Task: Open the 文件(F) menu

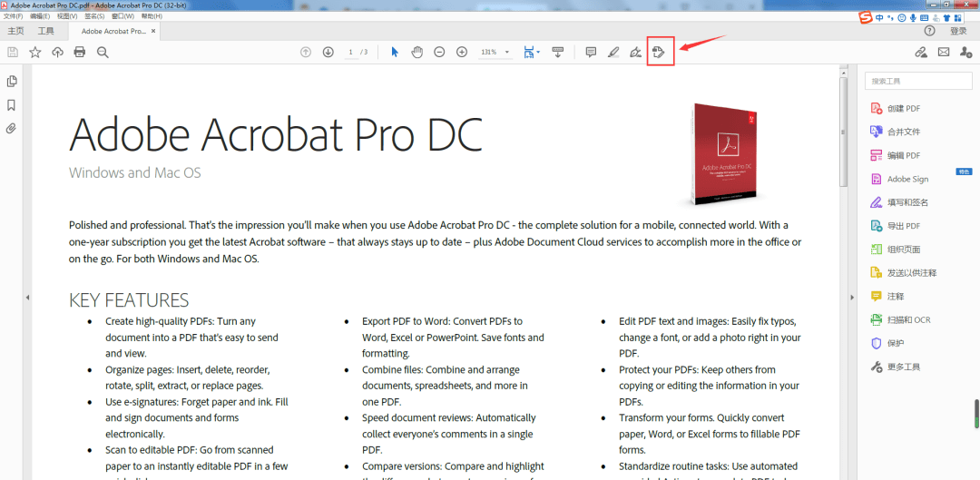Action: (14, 15)
